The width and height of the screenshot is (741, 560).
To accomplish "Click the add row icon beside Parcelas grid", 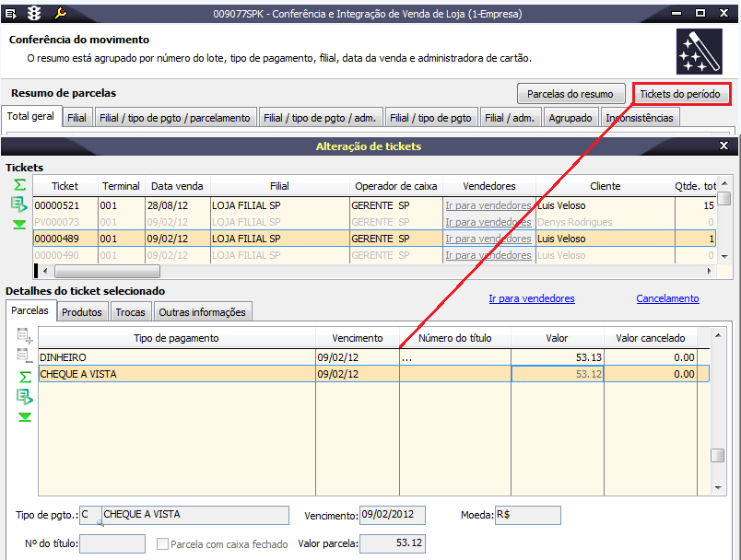I will point(25,335).
